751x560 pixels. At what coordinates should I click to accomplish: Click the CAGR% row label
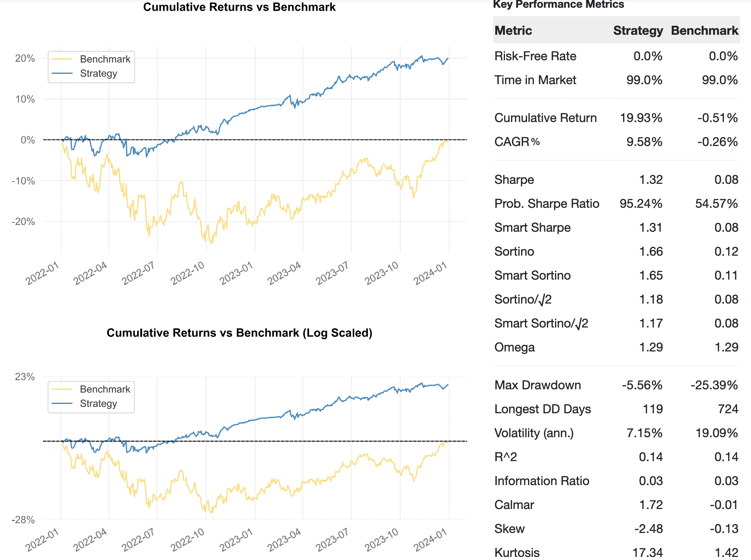pyautogui.click(x=517, y=142)
